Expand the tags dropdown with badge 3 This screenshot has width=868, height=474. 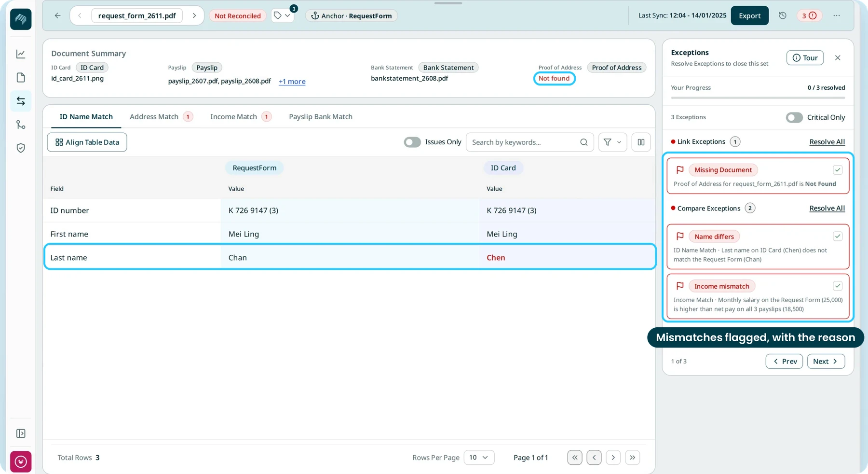pyautogui.click(x=283, y=15)
